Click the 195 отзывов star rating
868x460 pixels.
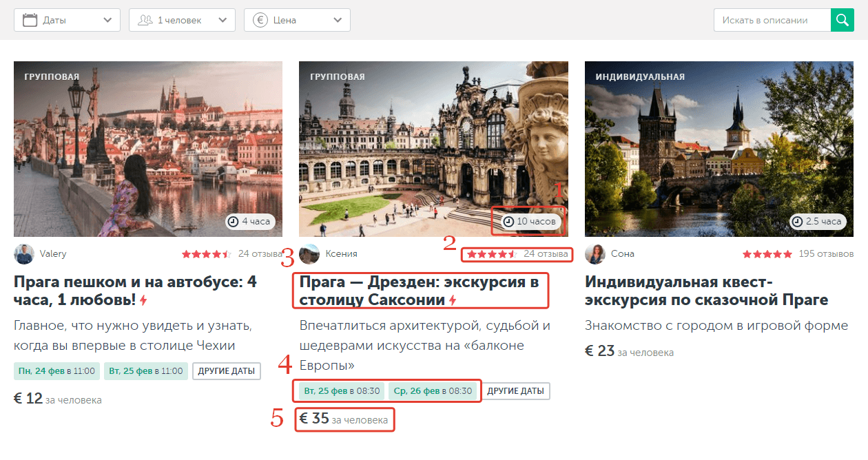pos(767,254)
